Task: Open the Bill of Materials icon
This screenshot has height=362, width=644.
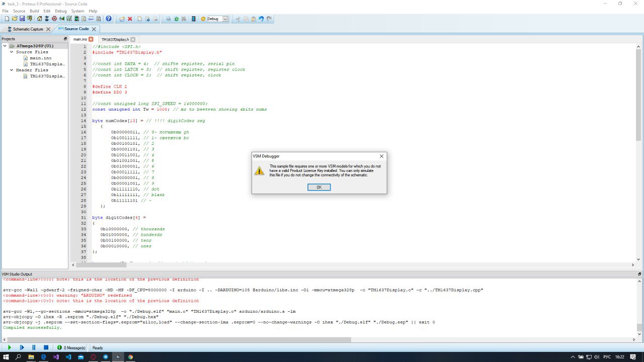Action: tap(84, 19)
